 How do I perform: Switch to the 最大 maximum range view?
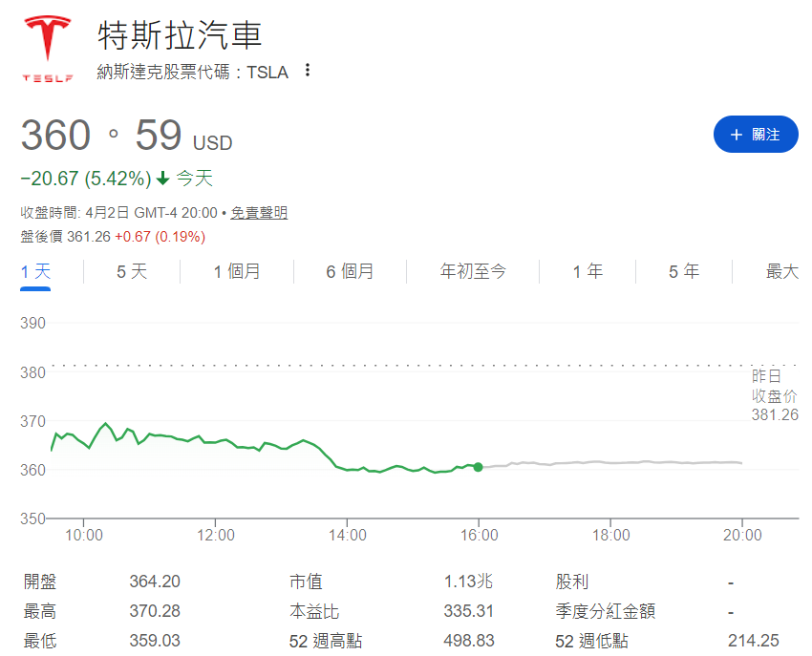coord(782,271)
